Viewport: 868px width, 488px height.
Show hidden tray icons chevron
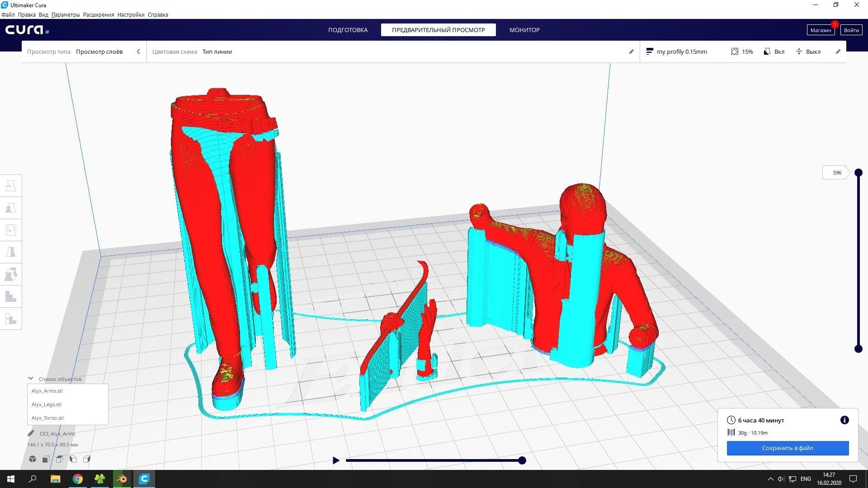click(770, 479)
